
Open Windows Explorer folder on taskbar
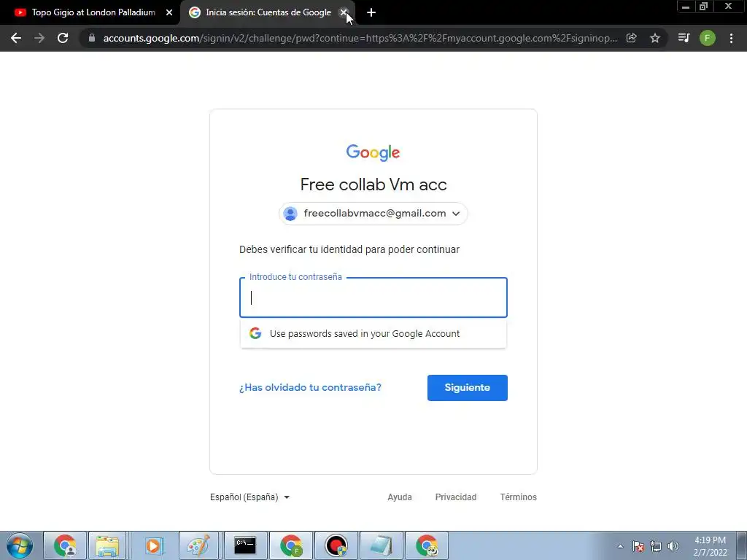pyautogui.click(x=108, y=545)
